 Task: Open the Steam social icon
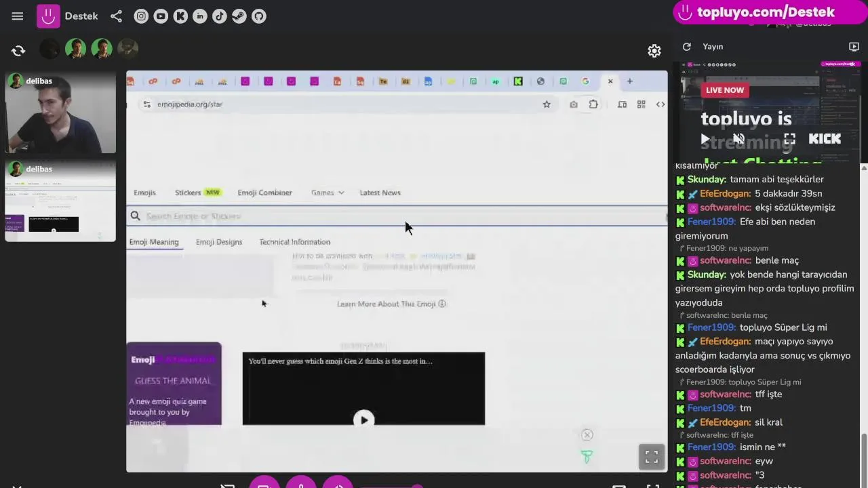tap(239, 16)
